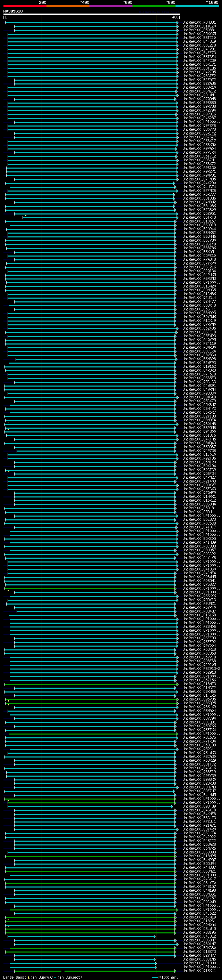Viewport: 222px width, 980px height.
Task: Select hit label UniRef100_C5XL71
Action: tap(199, 64)
